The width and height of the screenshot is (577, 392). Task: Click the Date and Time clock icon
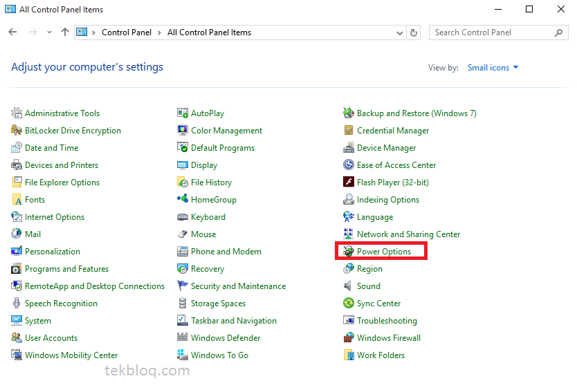pos(17,147)
